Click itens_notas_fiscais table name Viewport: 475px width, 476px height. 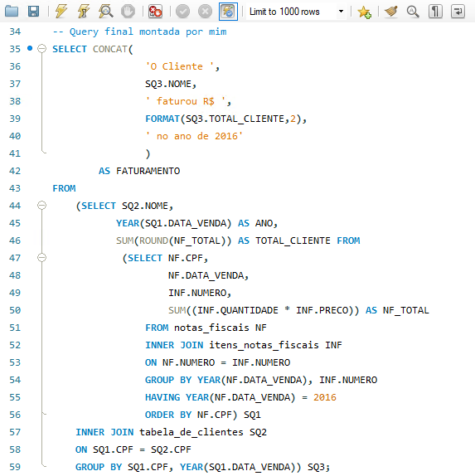(264, 345)
